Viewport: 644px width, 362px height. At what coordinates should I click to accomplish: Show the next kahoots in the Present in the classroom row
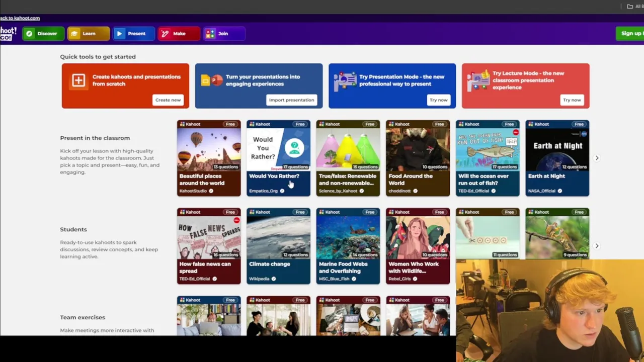pyautogui.click(x=597, y=158)
